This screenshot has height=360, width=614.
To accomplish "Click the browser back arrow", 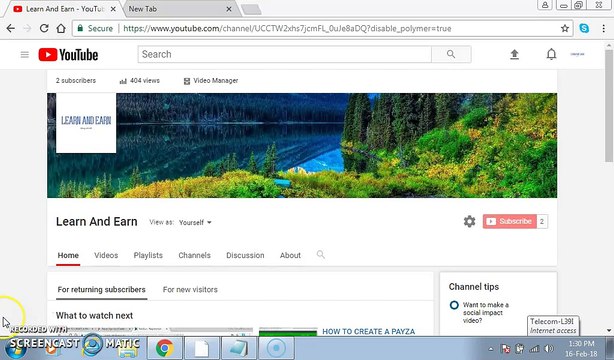I will [x=11, y=28].
